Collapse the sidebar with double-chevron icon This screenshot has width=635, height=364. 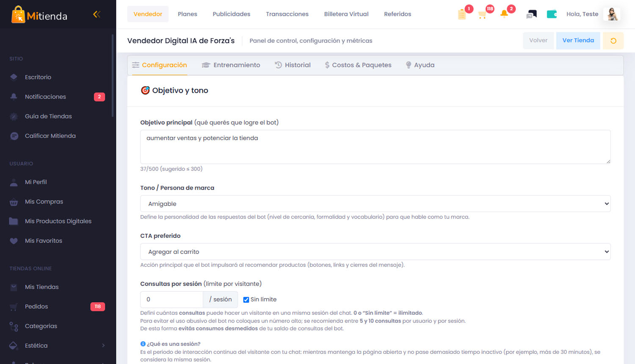coord(97,14)
